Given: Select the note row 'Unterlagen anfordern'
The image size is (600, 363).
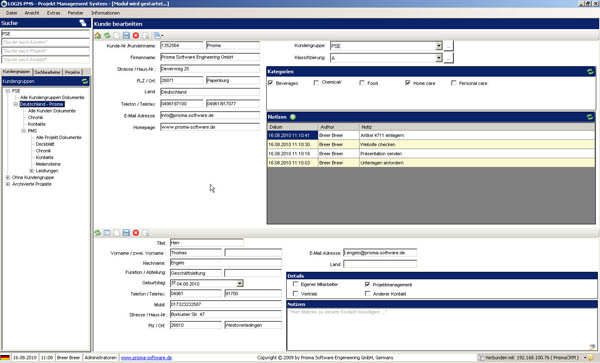Looking at the screenshot, I should [x=431, y=163].
